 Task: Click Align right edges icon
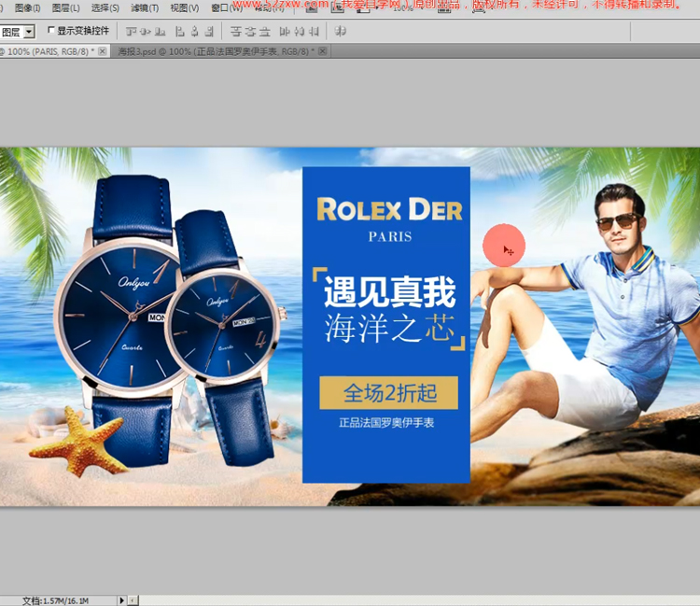point(209,31)
